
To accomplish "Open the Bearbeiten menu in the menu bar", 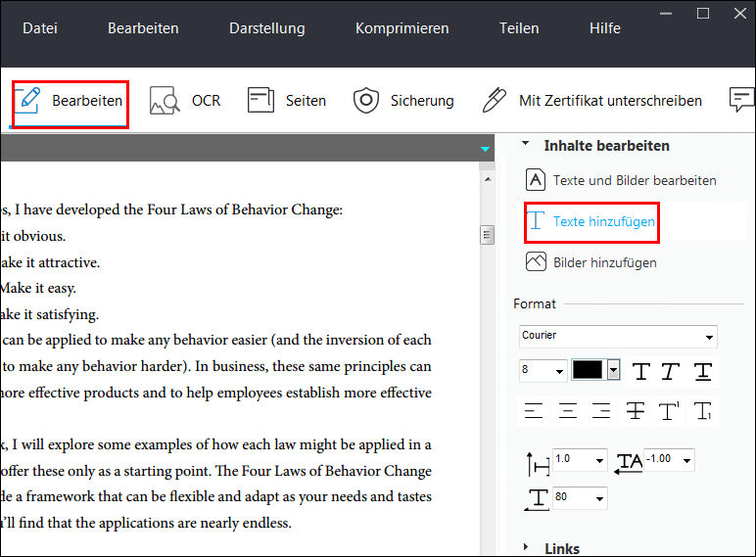I will [143, 28].
